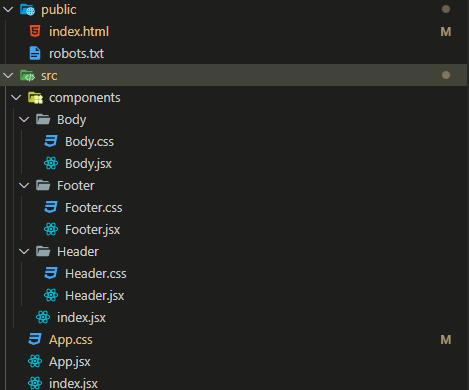Screen dimensions: 469x390
Task: Open Body.jsx file
Action: [88, 164]
